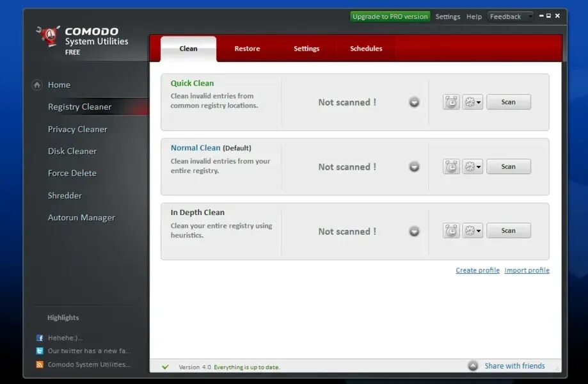The image size is (588, 384).
Task: Click the Twitter highlight icon
Action: click(x=40, y=351)
